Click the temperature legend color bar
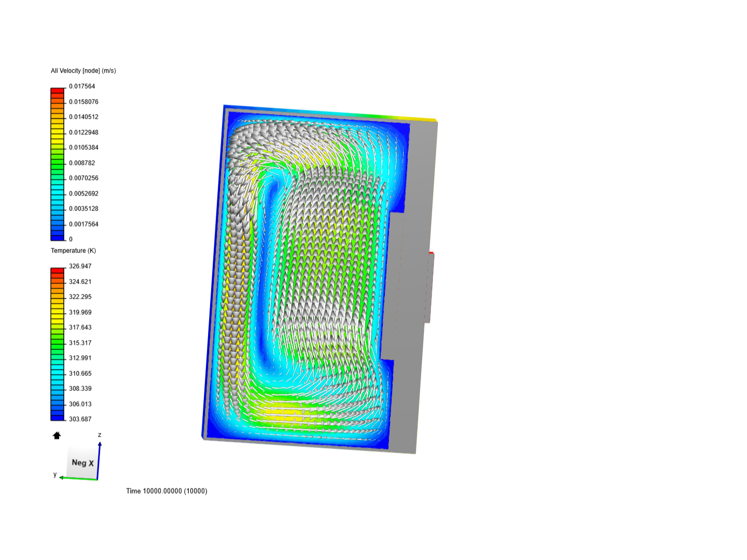Screen dimensions: 747x560 (57, 342)
